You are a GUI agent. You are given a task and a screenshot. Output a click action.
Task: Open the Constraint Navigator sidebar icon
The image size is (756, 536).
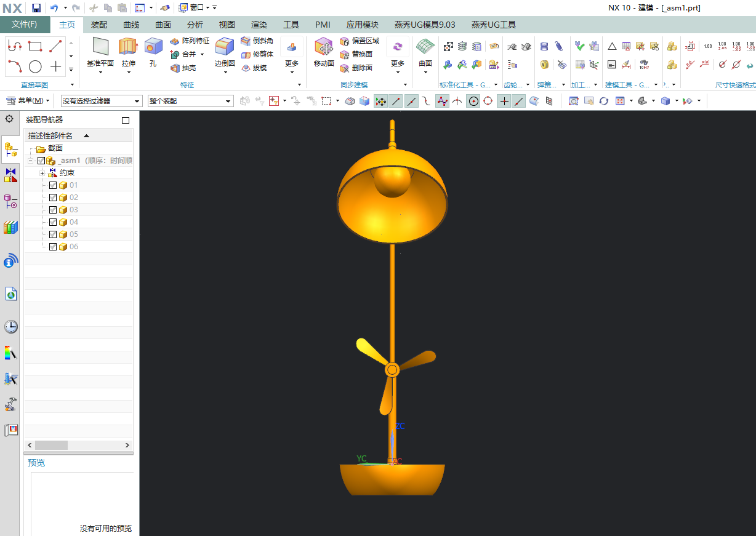coord(10,175)
